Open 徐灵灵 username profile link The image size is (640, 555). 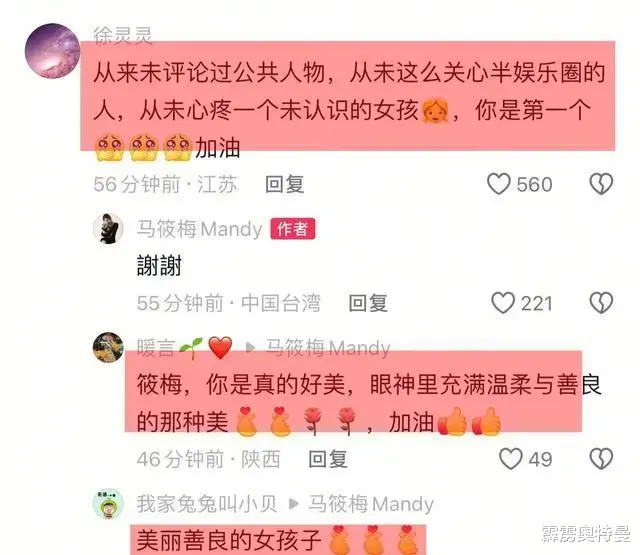(x=123, y=36)
